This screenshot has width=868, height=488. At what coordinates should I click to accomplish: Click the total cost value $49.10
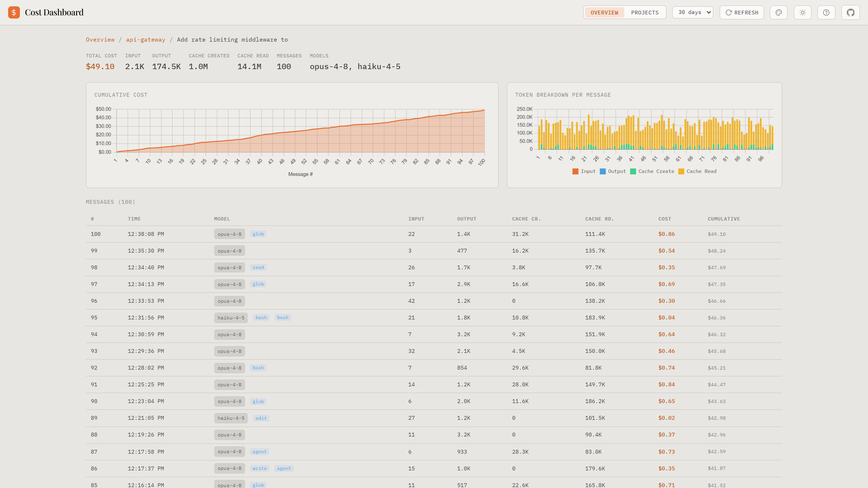(x=100, y=67)
